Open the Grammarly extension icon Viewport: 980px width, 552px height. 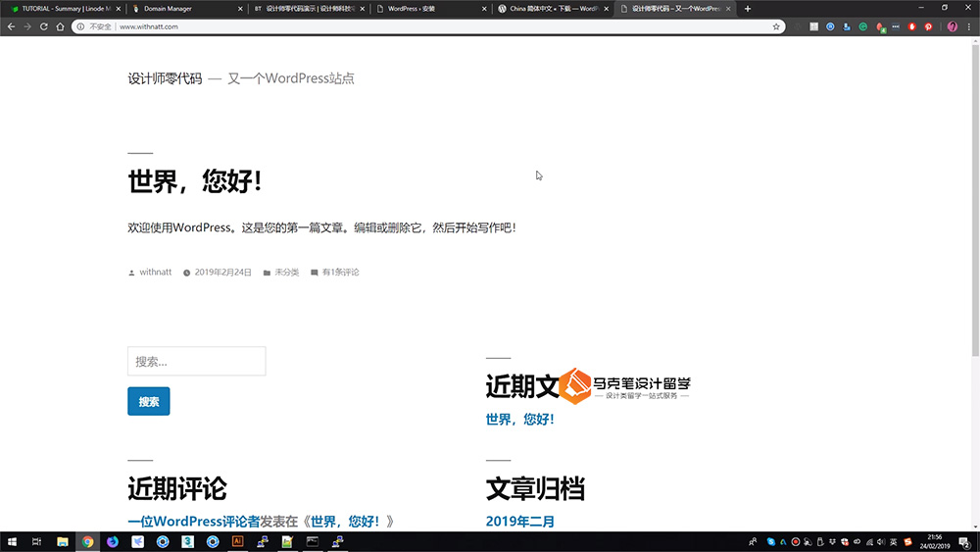pyautogui.click(x=863, y=26)
